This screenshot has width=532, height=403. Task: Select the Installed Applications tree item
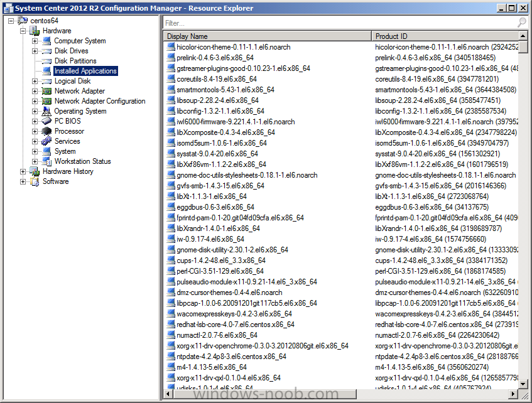(x=86, y=71)
